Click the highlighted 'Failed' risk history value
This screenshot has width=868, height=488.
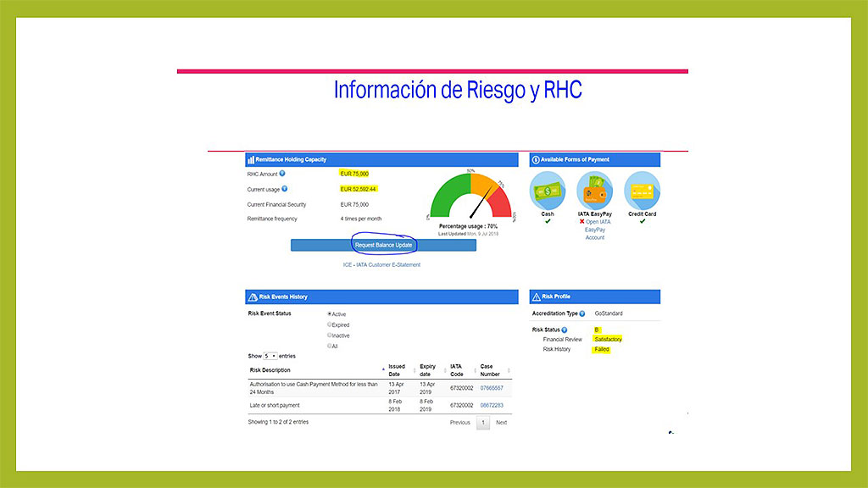point(601,350)
